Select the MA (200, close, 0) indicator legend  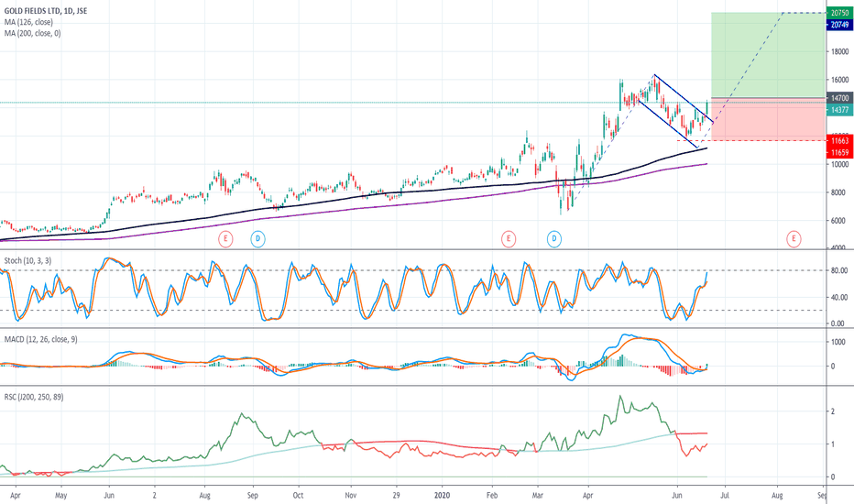[33, 33]
